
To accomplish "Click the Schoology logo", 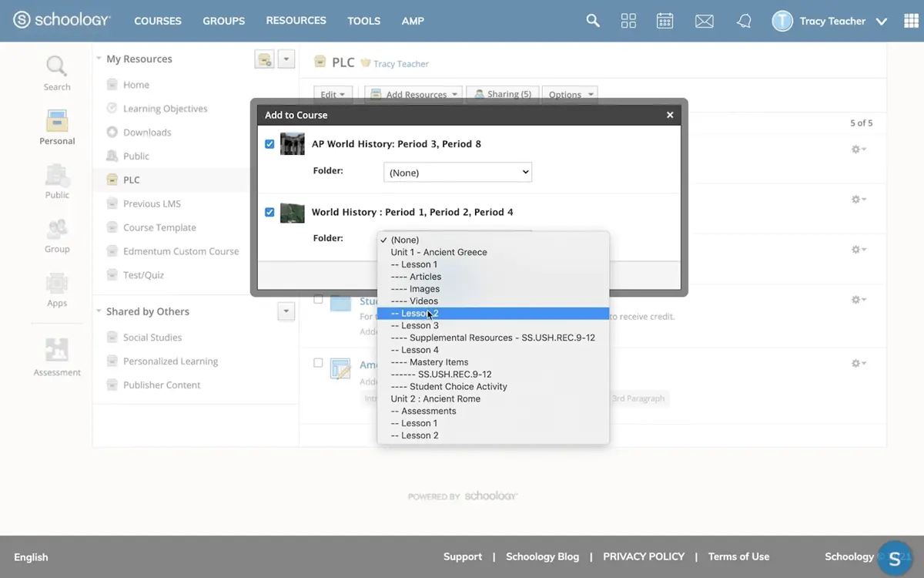I will [62, 21].
